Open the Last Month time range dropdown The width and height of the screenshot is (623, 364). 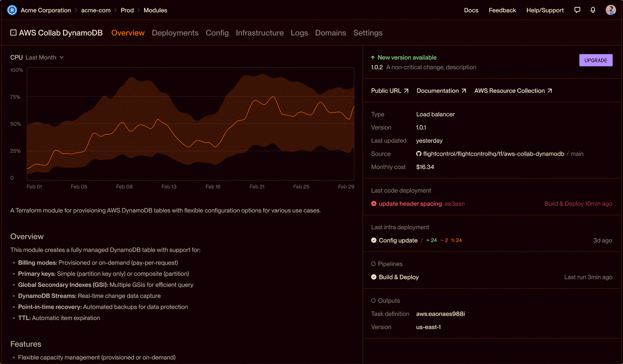coord(45,58)
